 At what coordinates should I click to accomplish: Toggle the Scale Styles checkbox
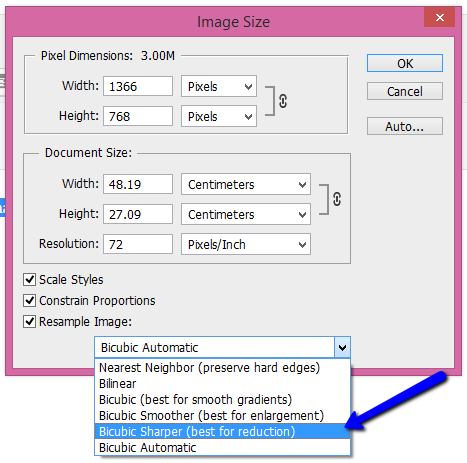29,279
